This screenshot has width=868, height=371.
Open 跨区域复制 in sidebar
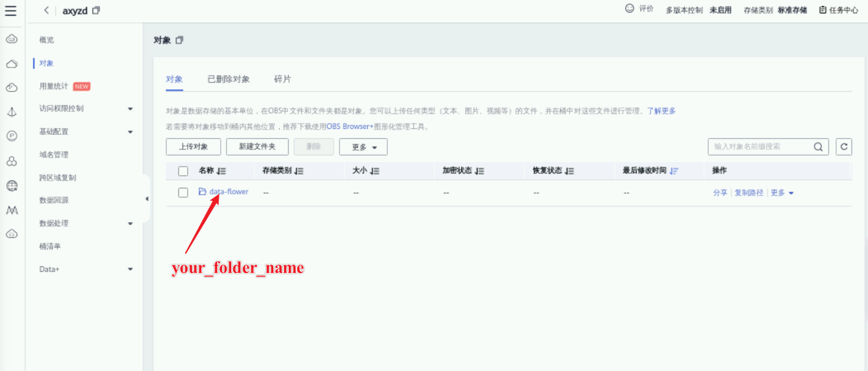pyautogui.click(x=57, y=178)
